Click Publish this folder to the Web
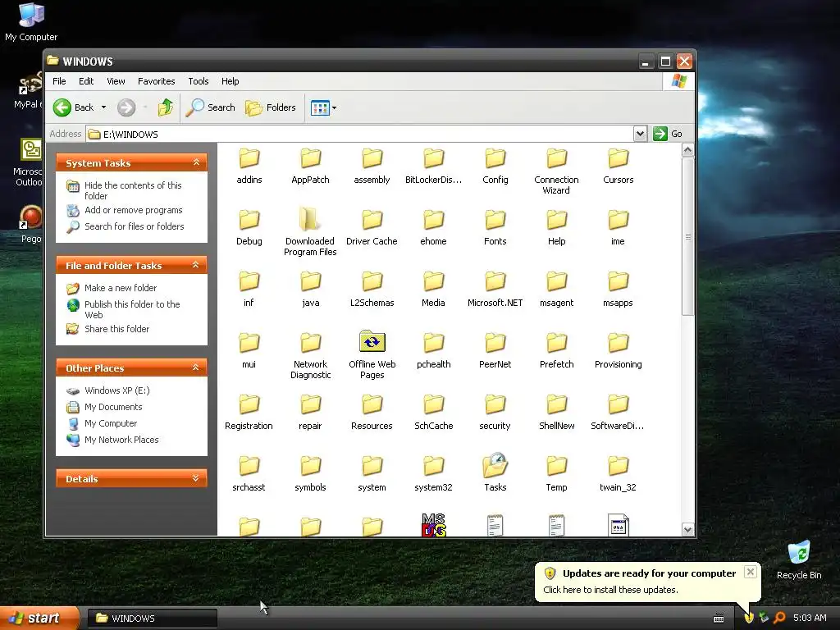 132,309
